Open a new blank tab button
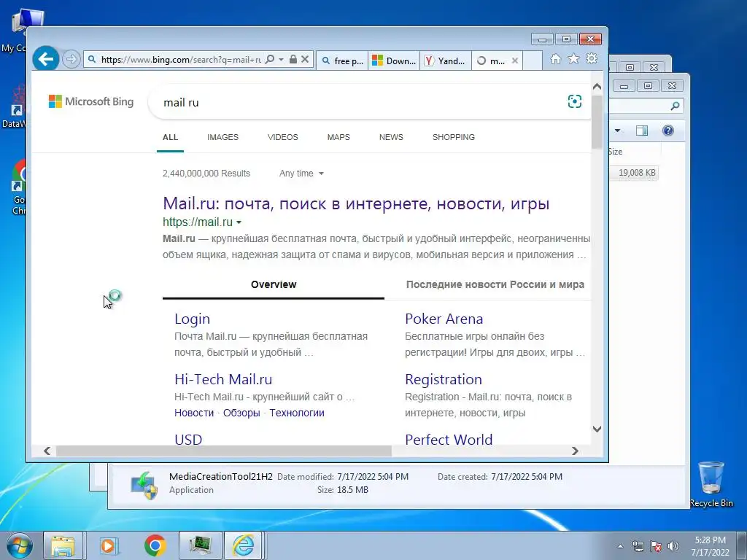The height and width of the screenshot is (560, 747). point(533,61)
